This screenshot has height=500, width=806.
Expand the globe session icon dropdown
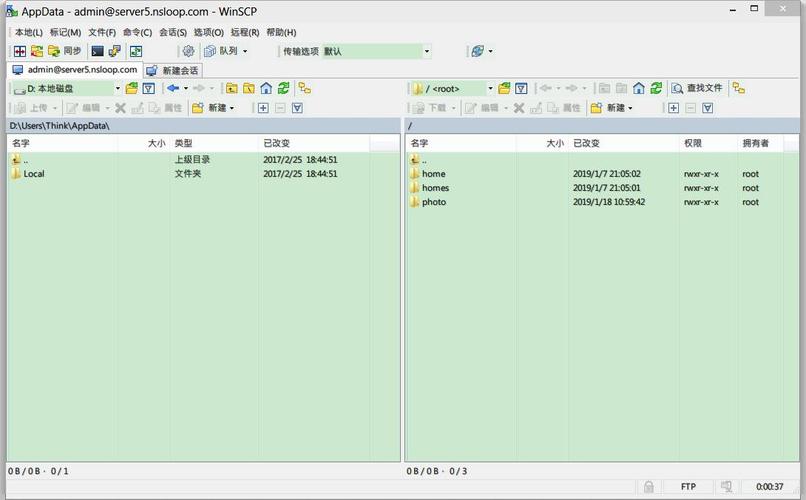tap(490, 51)
